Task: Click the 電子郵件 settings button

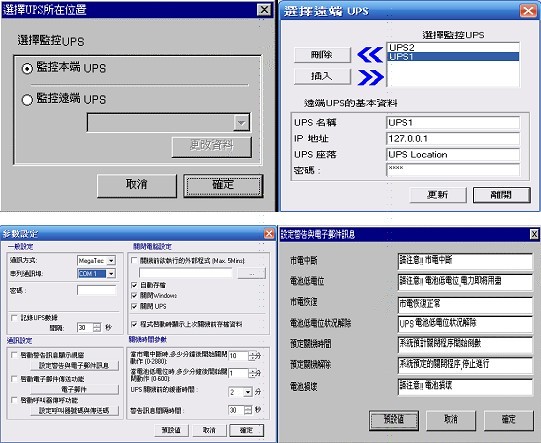Action: point(75,390)
